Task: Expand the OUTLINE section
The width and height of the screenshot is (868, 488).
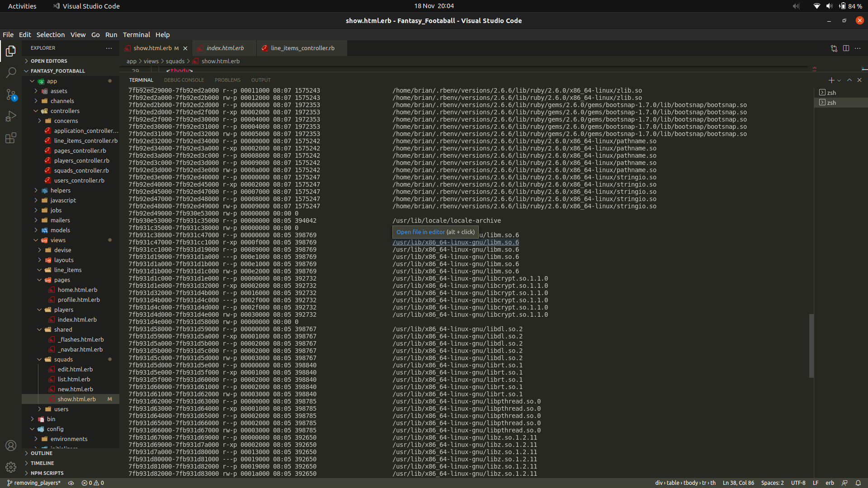Action: click(x=42, y=453)
